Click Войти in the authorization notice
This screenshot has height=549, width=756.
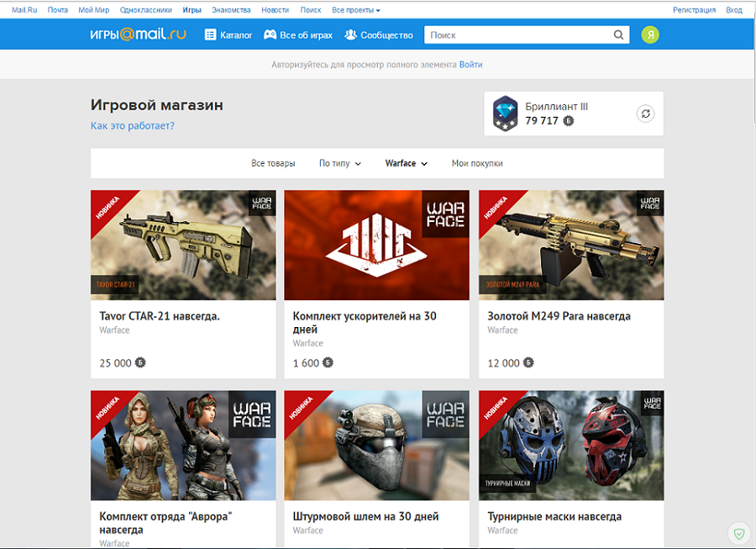tap(470, 64)
